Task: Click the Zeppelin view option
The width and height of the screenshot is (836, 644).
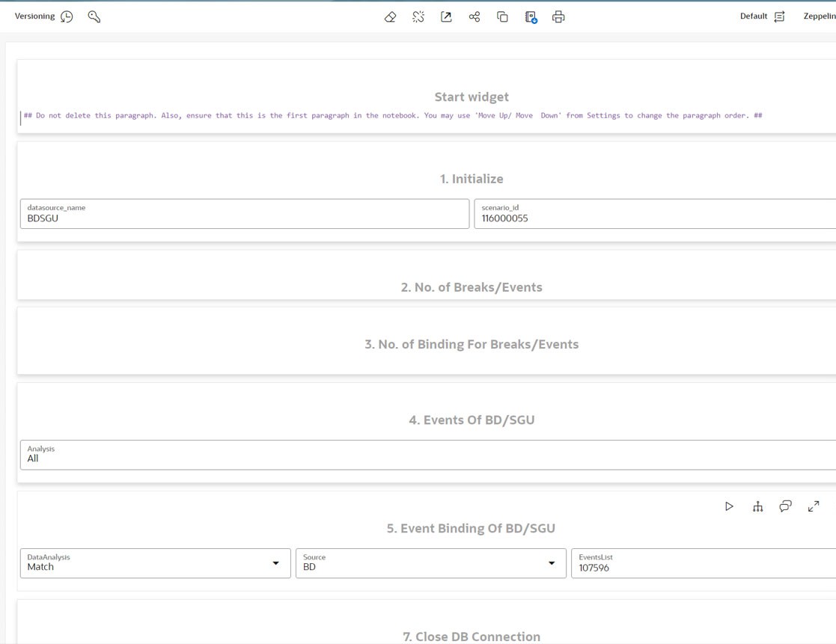Action: 820,16
